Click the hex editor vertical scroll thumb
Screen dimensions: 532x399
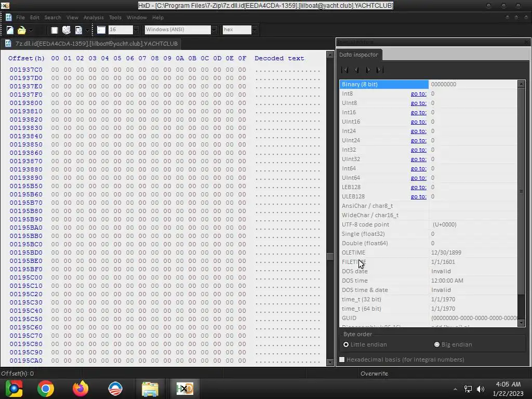point(330,257)
